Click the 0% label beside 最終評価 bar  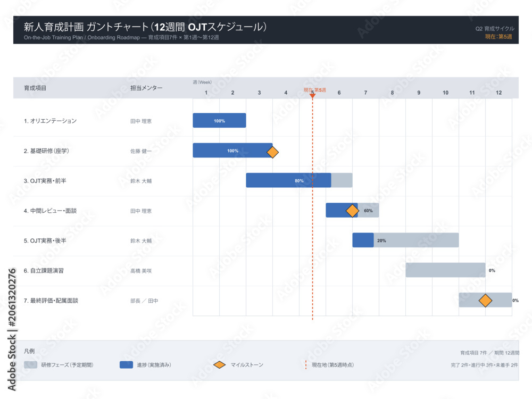516,300
